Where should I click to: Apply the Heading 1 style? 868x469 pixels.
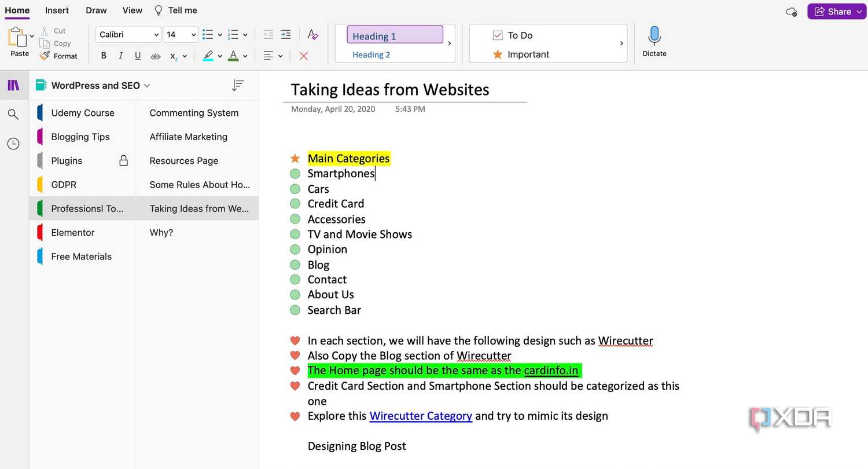[x=395, y=35]
